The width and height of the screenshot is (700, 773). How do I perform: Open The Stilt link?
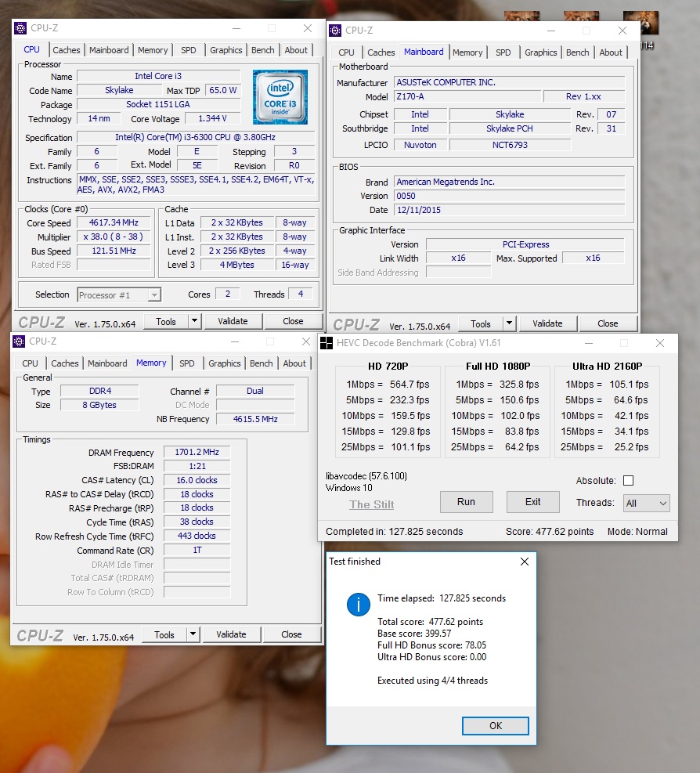(372, 504)
